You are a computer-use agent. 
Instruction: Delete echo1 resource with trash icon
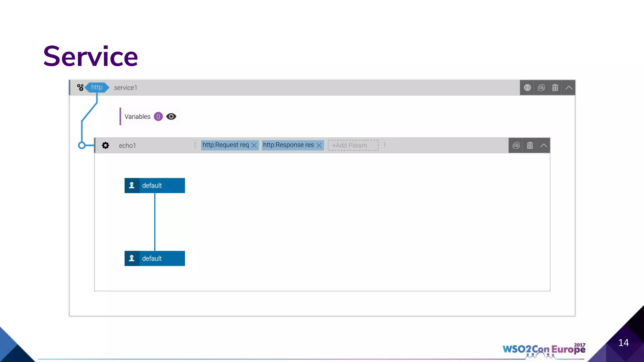click(530, 145)
